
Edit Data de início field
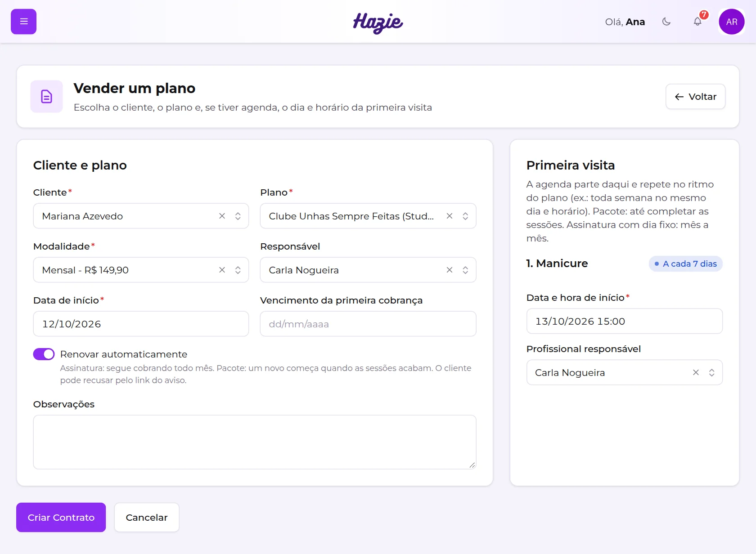[141, 324]
